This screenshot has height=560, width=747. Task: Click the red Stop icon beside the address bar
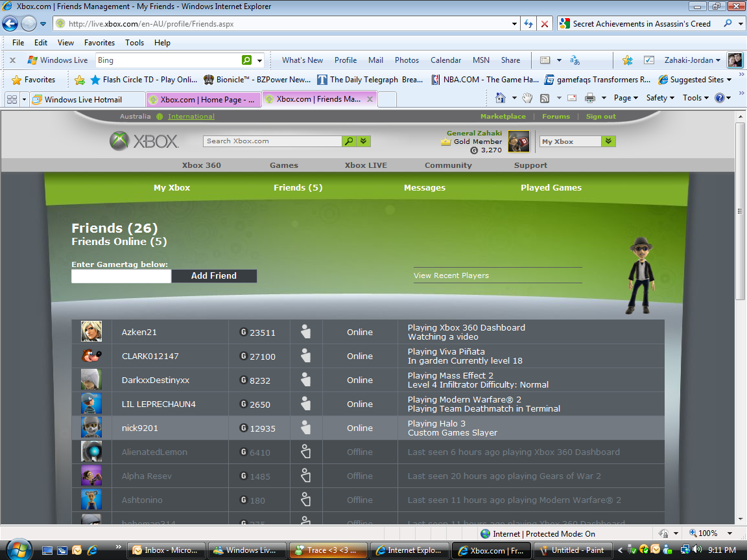pyautogui.click(x=545, y=23)
